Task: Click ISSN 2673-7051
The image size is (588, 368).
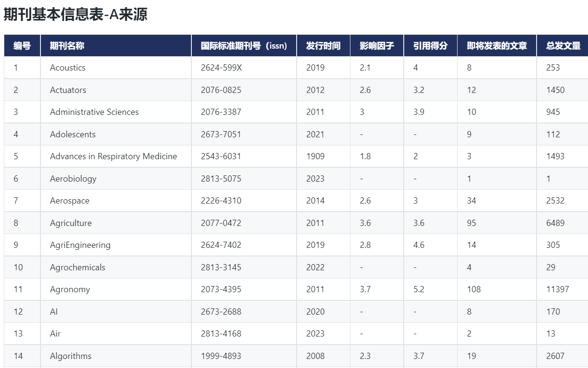Action: coord(221,134)
